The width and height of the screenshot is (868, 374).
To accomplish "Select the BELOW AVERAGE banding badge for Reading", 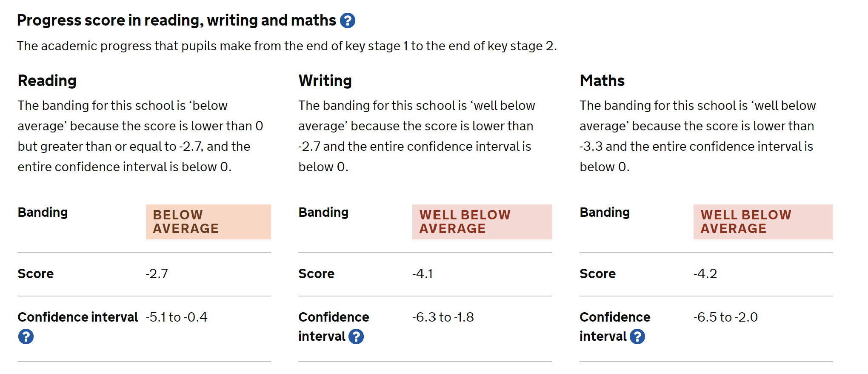I will point(208,222).
